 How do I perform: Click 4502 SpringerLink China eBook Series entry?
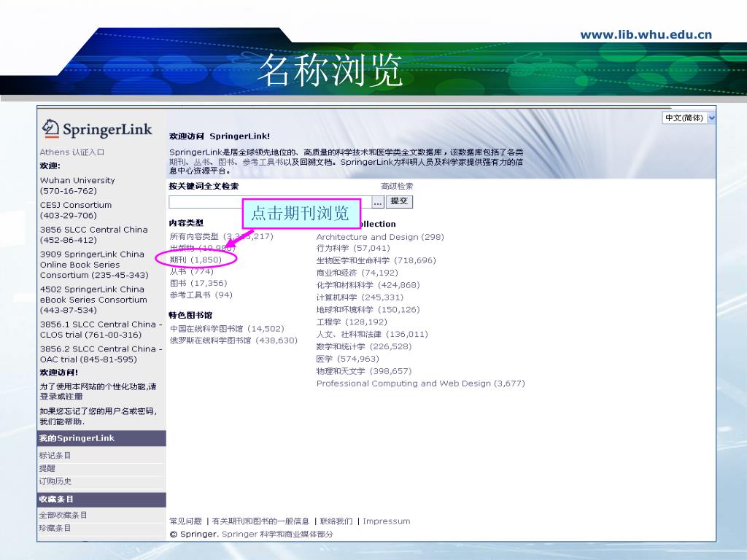click(93, 300)
